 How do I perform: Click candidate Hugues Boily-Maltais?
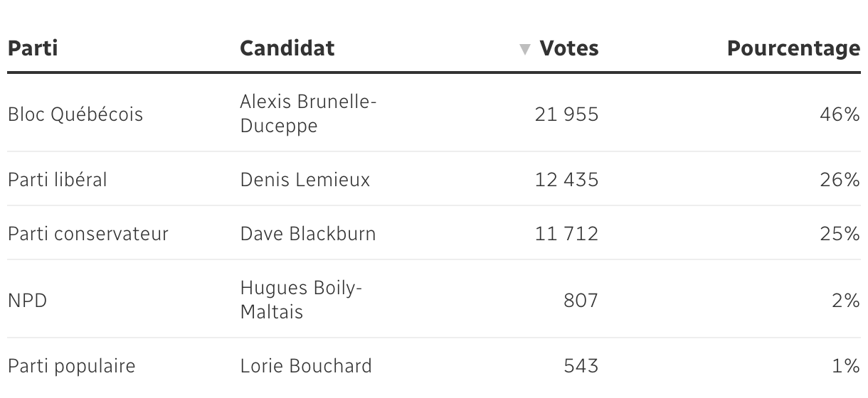pyautogui.click(x=301, y=299)
